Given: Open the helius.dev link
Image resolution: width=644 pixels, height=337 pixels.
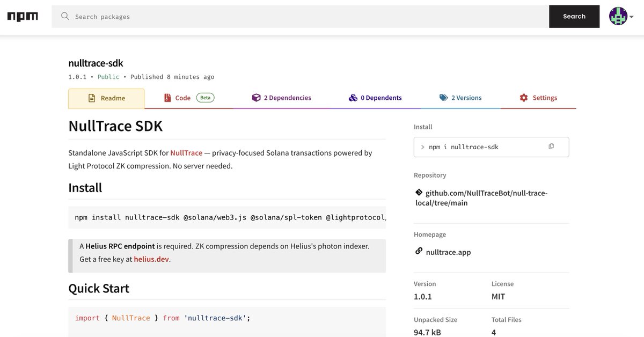Looking at the screenshot, I should 152,259.
